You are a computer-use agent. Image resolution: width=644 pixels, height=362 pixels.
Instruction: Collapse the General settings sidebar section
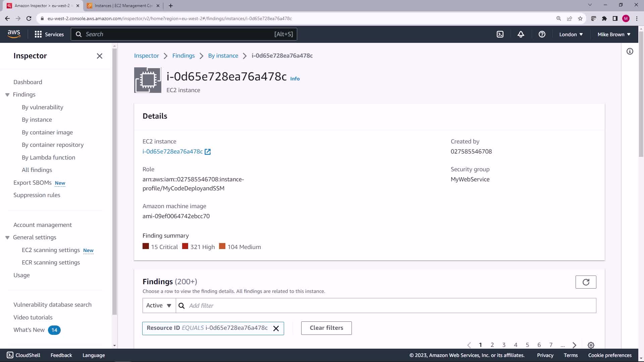pos(7,238)
